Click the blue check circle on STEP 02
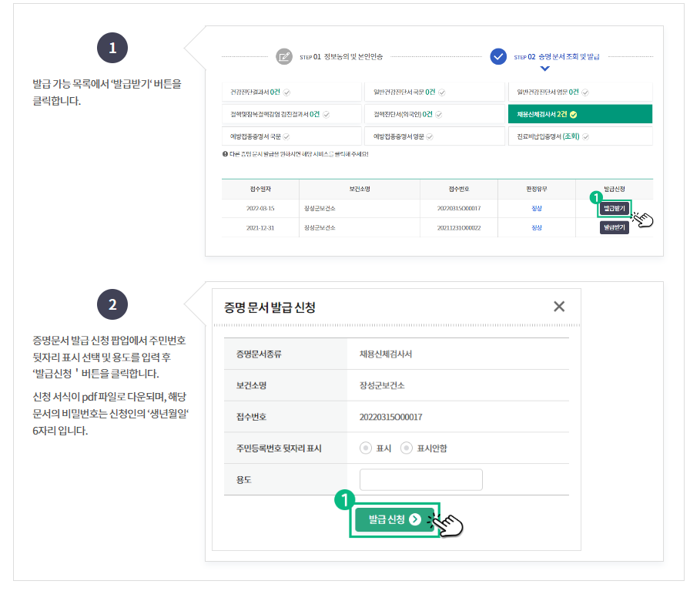700x591 pixels. pos(498,55)
